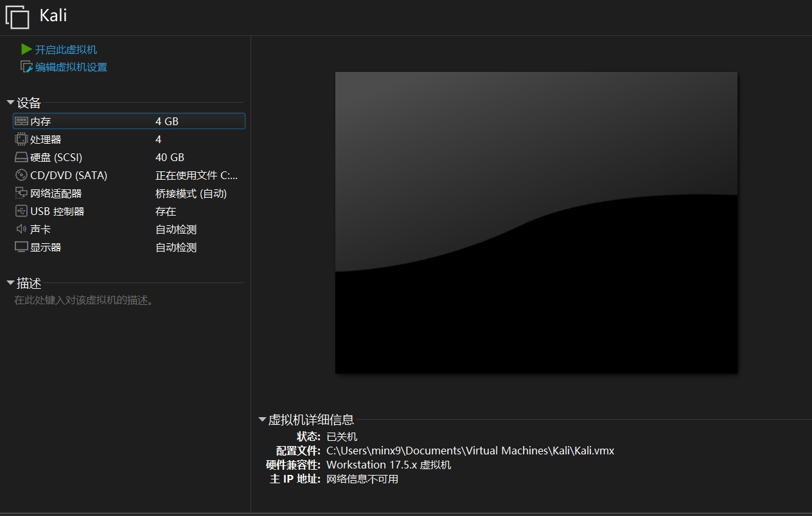This screenshot has height=516, width=812.
Task: Click the sound card (声卡) speaker icon
Action: (x=21, y=229)
